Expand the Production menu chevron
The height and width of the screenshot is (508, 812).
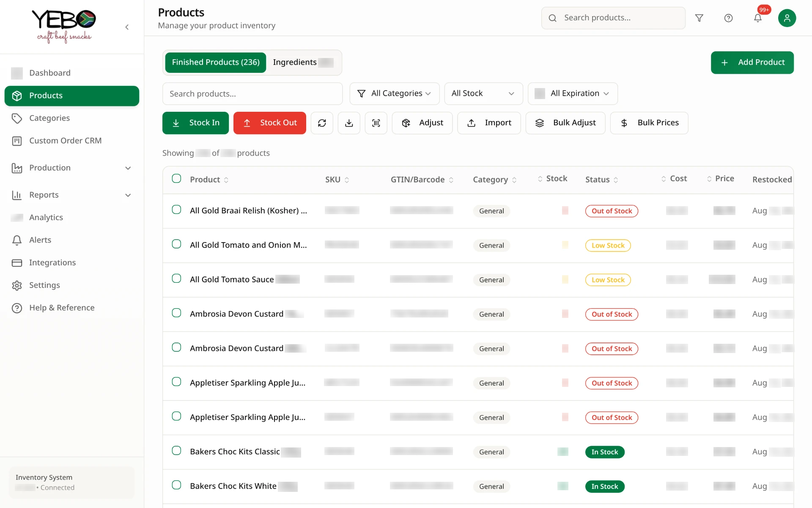(128, 168)
